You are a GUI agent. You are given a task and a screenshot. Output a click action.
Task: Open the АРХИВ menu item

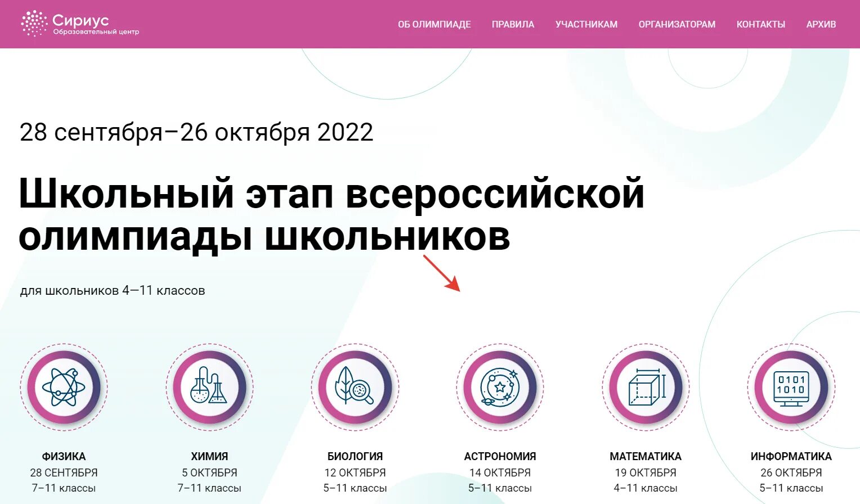click(821, 24)
